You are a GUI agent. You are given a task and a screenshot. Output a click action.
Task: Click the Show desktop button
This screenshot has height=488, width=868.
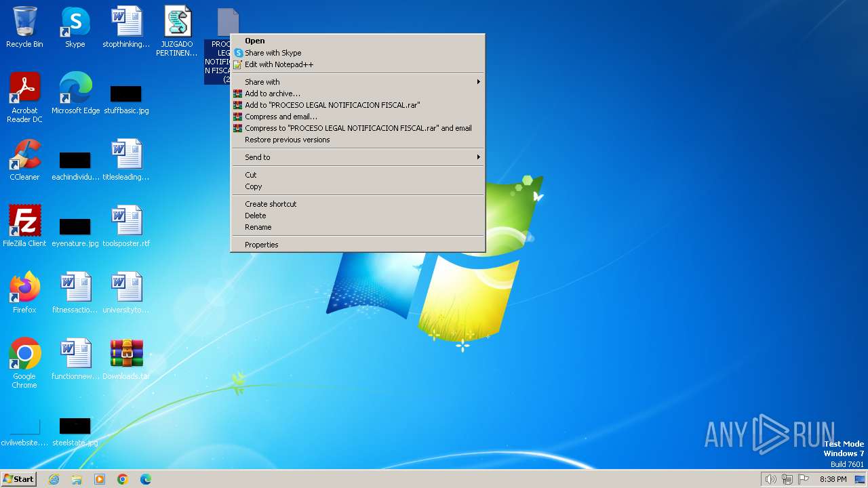click(861, 479)
